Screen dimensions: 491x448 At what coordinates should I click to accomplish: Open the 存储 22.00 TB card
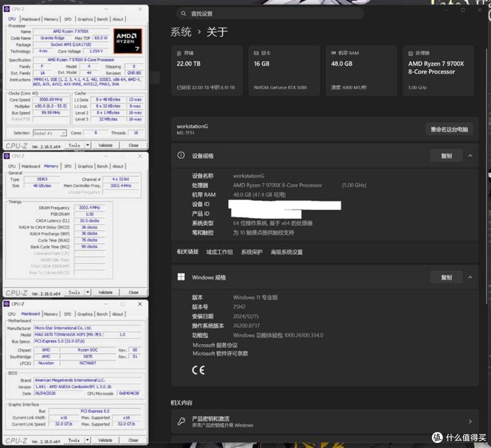coord(207,70)
